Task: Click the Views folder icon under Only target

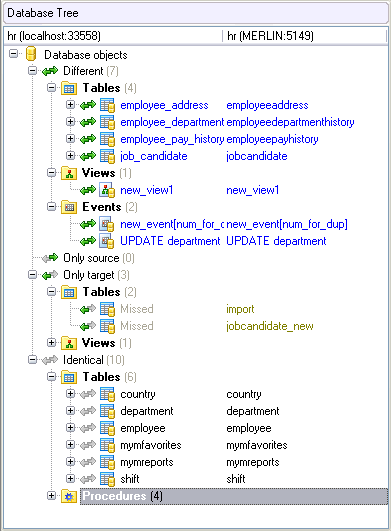Action: click(69, 343)
